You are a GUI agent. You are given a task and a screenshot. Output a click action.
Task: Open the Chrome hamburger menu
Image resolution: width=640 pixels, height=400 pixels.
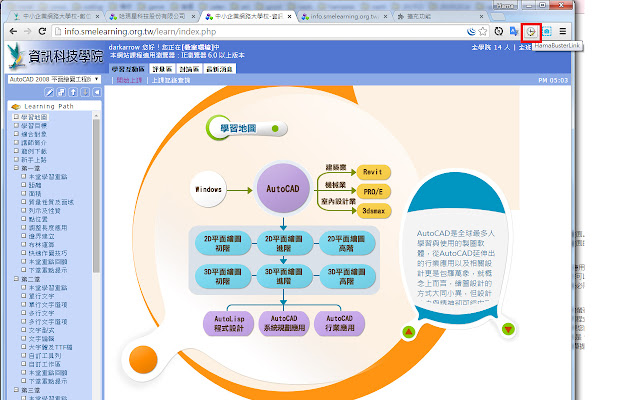click(562, 31)
